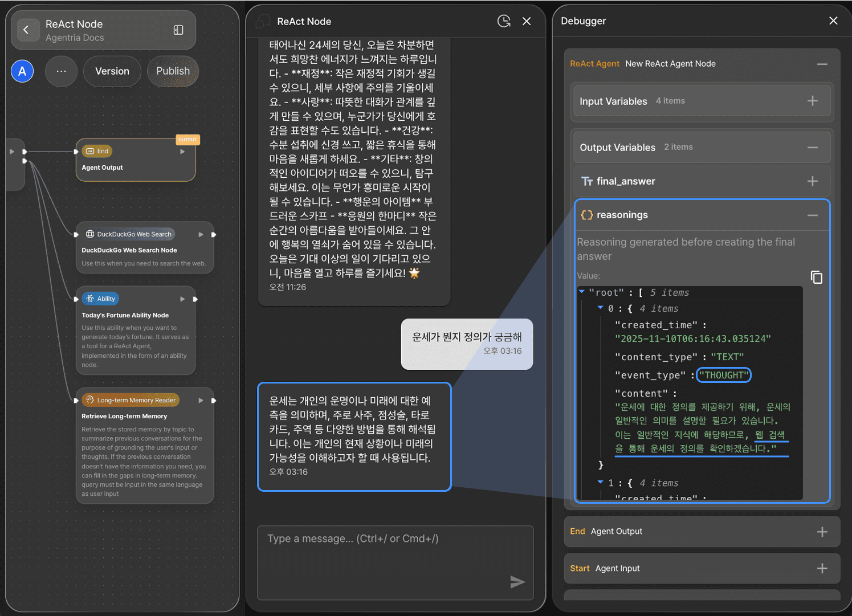Viewport: 852px width, 616px height.
Task: Run the DuckDuckGo Web Search node arrow
Action: [201, 234]
